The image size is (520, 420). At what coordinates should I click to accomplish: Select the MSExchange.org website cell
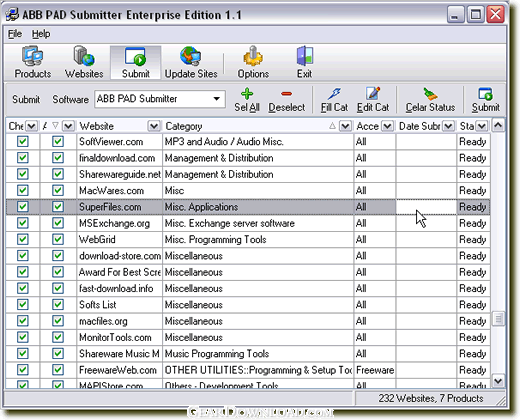pos(120,223)
